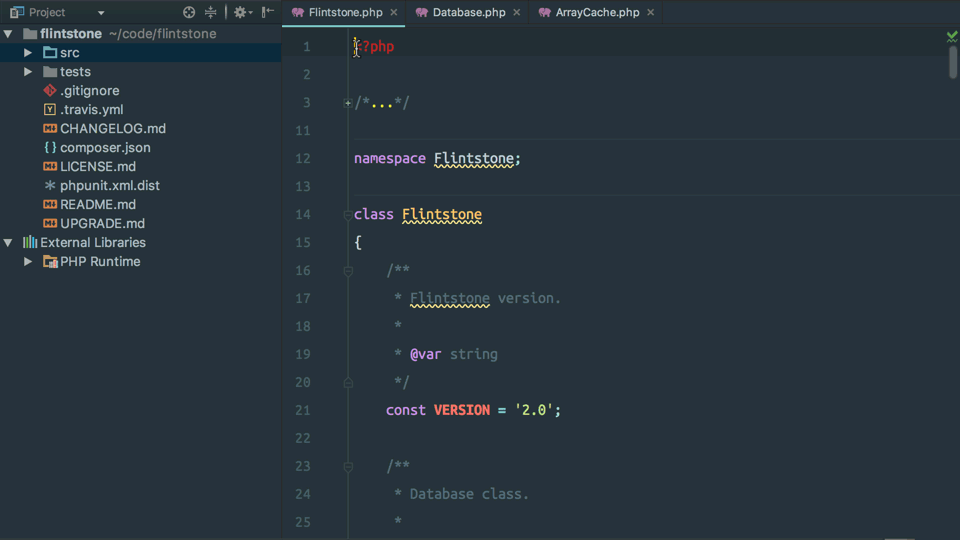Viewport: 960px width, 540px height.
Task: Click the YAML icon beside .travis.yml
Action: [x=50, y=110]
